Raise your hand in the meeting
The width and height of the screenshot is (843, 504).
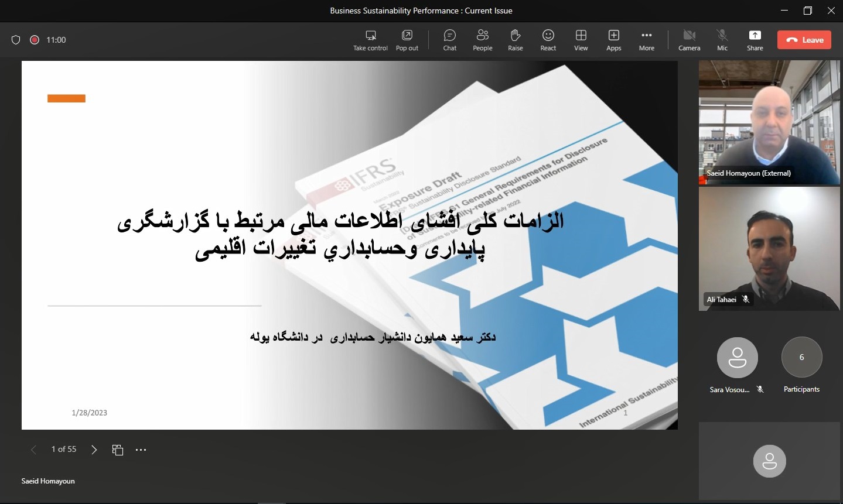(x=516, y=40)
